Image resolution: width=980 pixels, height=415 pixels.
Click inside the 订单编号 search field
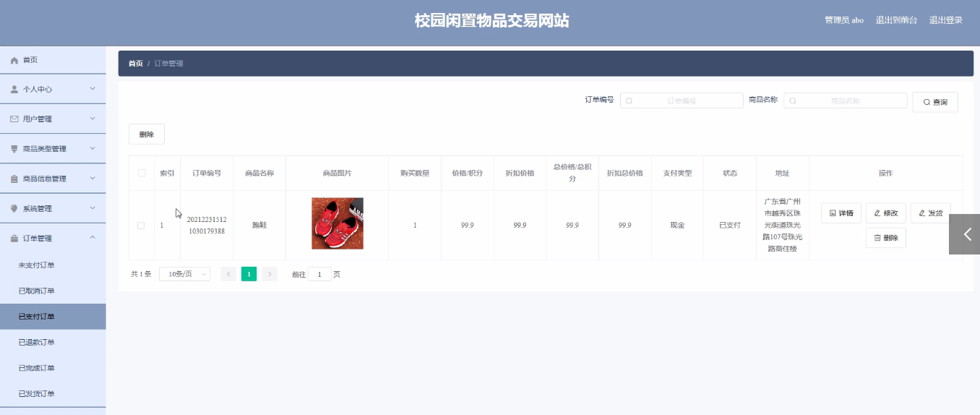click(x=682, y=101)
